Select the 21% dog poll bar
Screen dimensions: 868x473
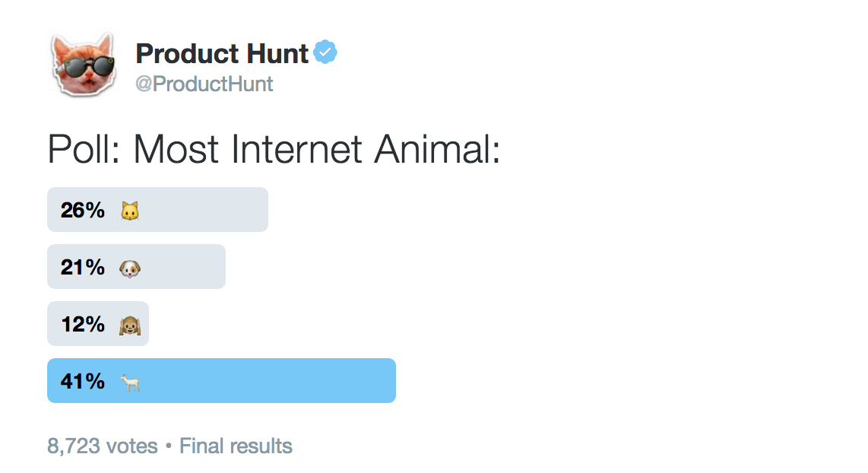click(136, 266)
